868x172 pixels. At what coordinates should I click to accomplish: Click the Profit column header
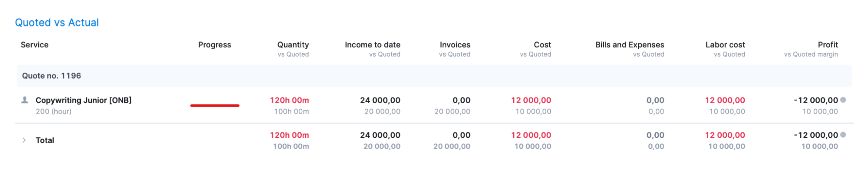[828, 45]
